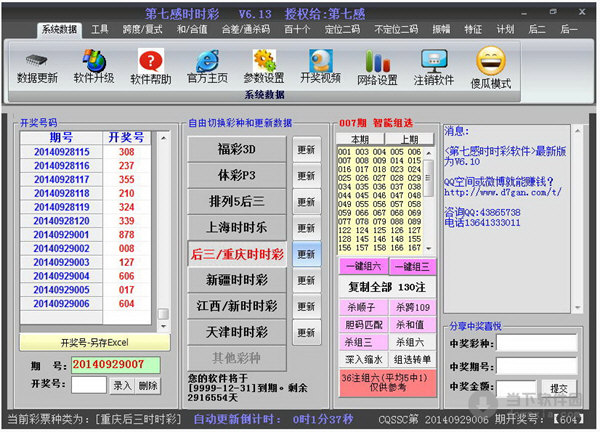Click the 深入缩水 button

coord(364,359)
